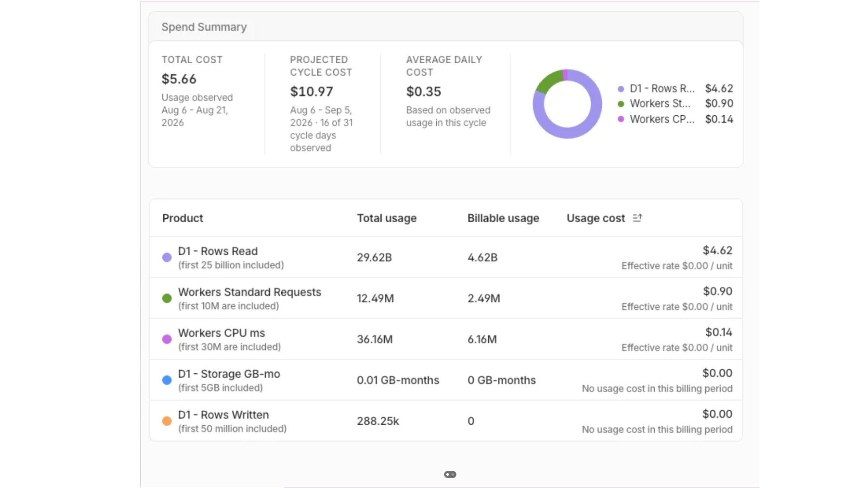This screenshot has width=868, height=488.
Task: Click the $4.62 cost in the D1 - Rows Read row
Action: click(717, 251)
